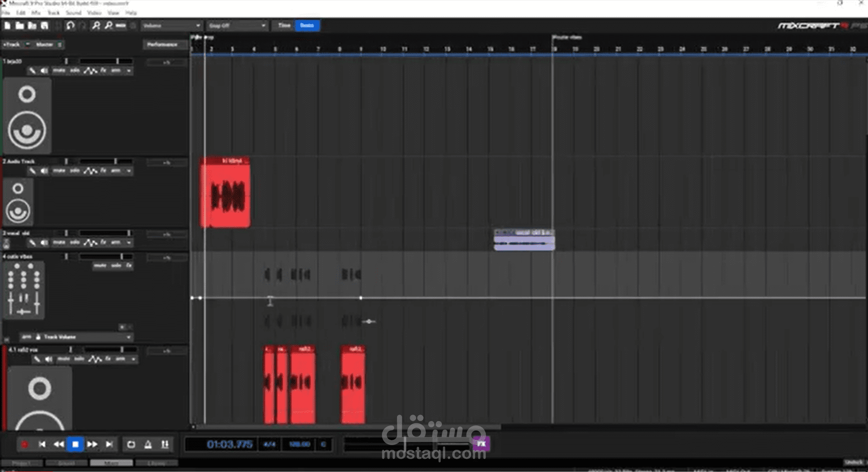Open fx on track 4 submix
868x472 pixels.
[129, 265]
